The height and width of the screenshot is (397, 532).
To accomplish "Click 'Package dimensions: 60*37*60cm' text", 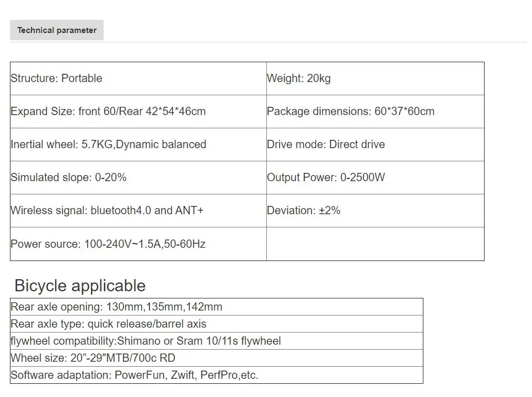I will click(351, 111).
